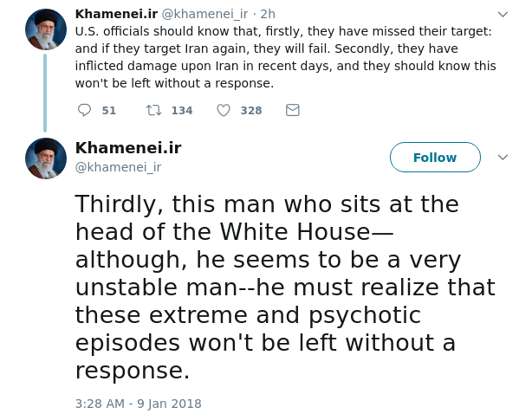Click the reply count 51
This screenshot has height=420, width=532.
click(x=109, y=110)
